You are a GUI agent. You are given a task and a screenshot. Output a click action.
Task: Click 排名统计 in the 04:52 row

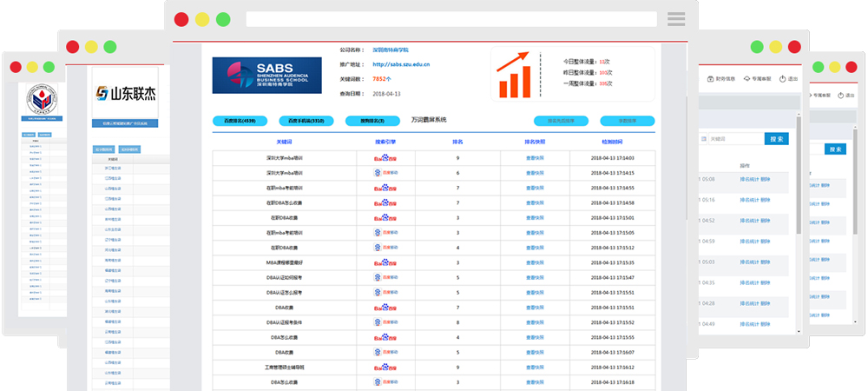749,221
